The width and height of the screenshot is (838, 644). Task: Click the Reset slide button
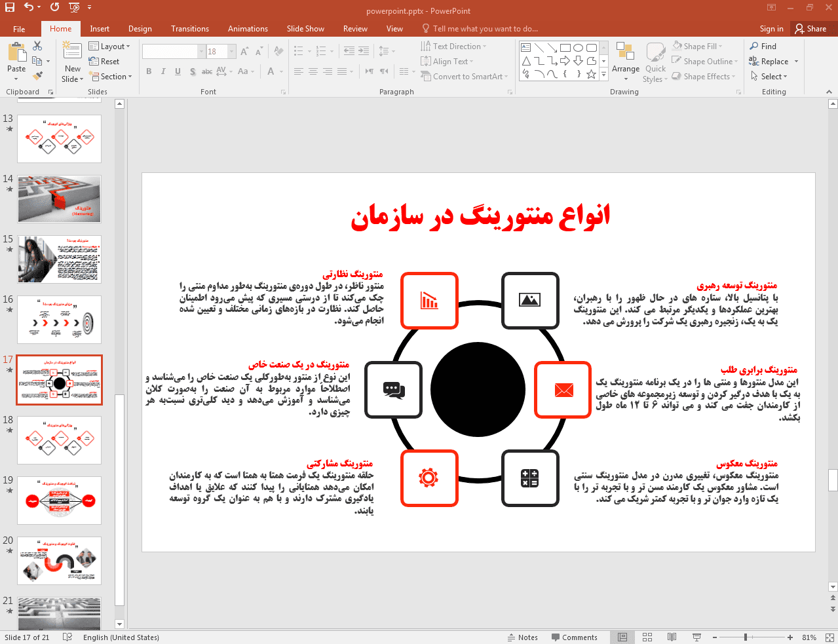105,62
